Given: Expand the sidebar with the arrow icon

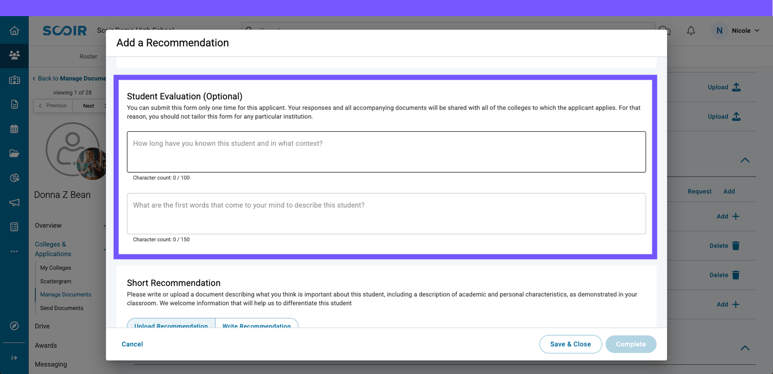Looking at the screenshot, I should 14,358.
